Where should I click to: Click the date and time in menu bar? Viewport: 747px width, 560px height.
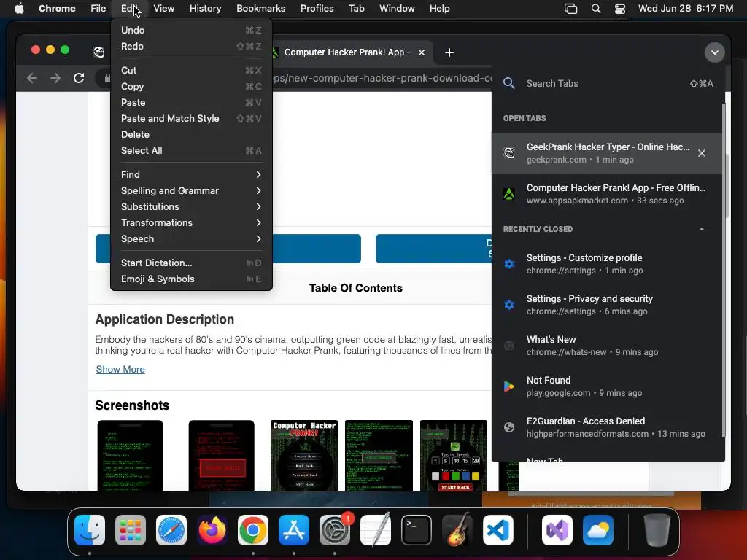pos(686,8)
